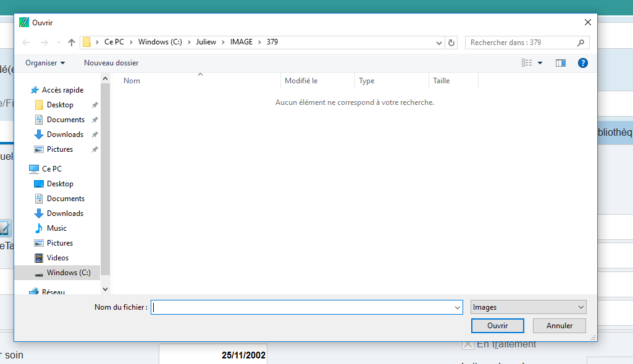Open the Organiser menu
Image resolution: width=633 pixels, height=364 pixels.
(x=45, y=63)
